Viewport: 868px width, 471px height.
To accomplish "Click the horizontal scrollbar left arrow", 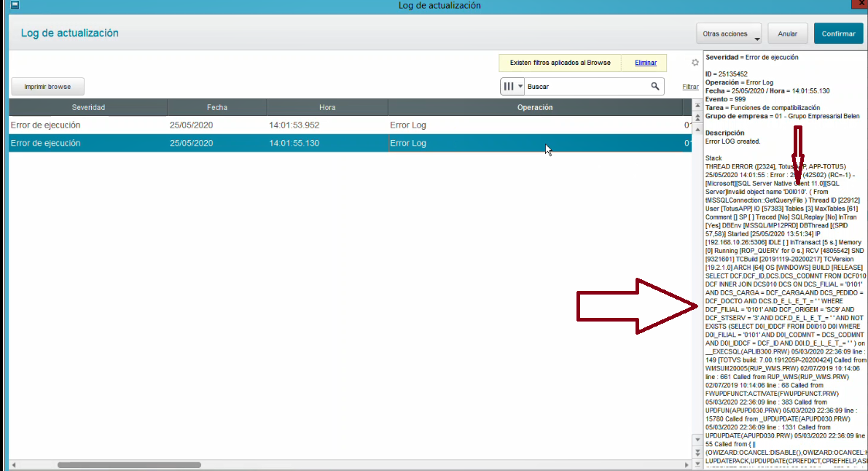I will [x=13, y=465].
